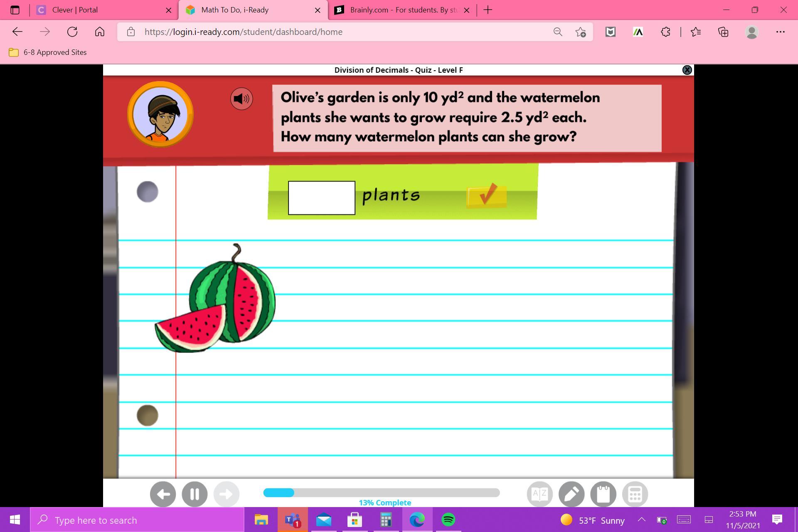Image resolution: width=798 pixels, height=532 pixels.
Task: Go forward with the gray next arrow
Action: [x=226, y=494]
